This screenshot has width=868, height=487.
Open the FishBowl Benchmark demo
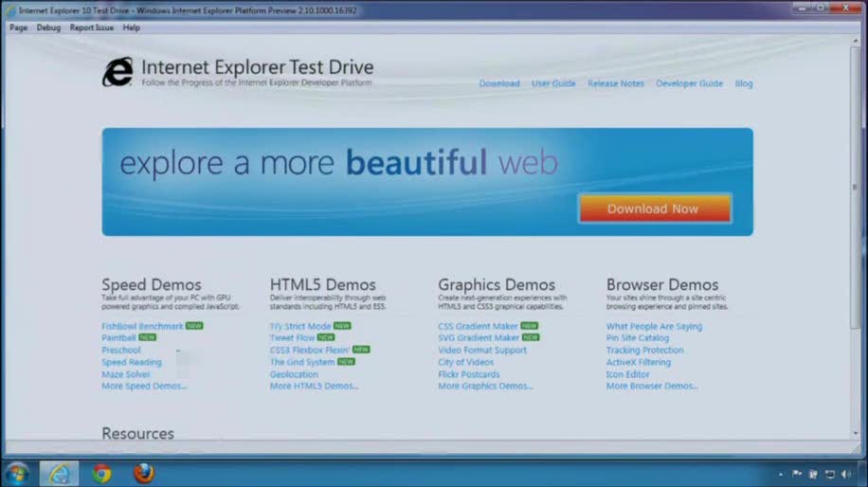click(x=142, y=327)
